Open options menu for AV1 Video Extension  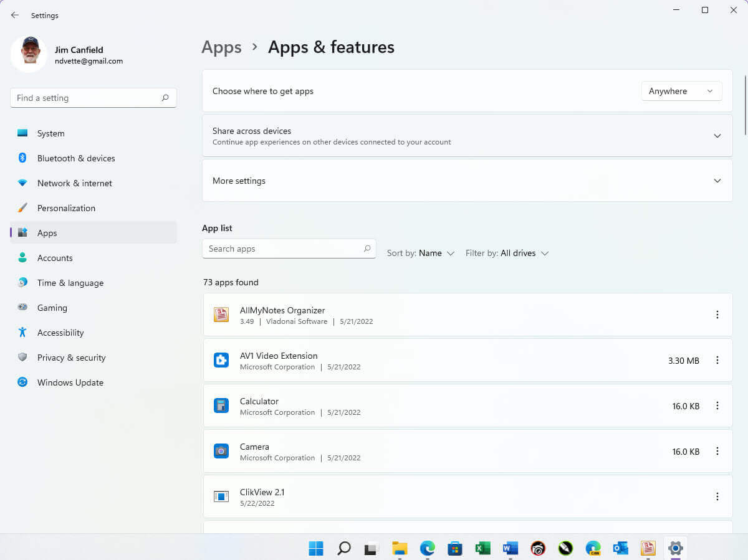pyautogui.click(x=717, y=360)
